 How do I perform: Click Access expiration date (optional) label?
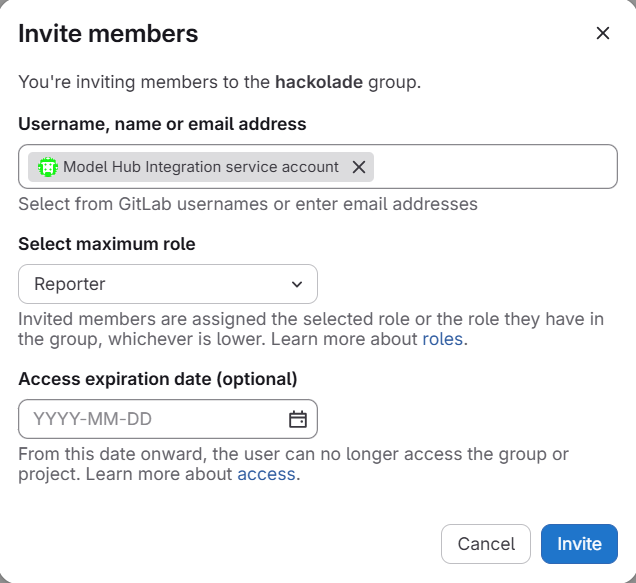coord(158,379)
